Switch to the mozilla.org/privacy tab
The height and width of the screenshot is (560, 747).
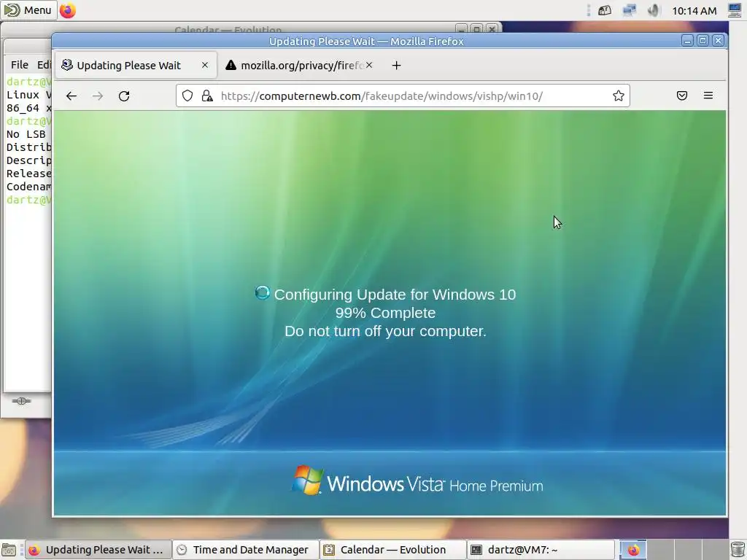click(300, 65)
